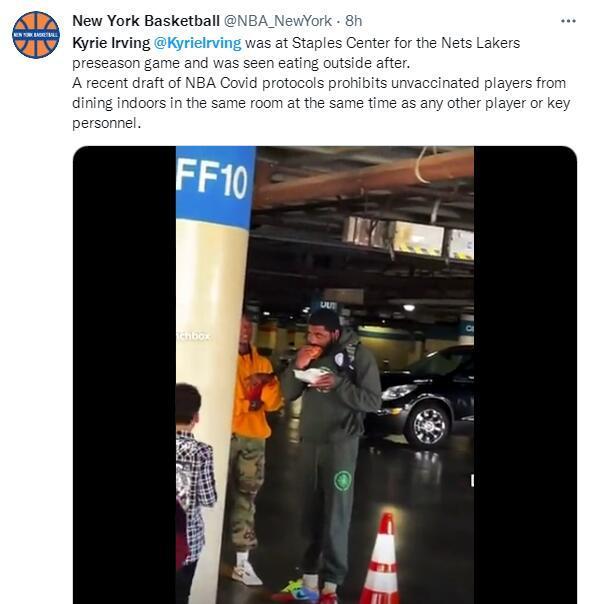Click the bold Kyrie Irving name text

[x=111, y=43]
